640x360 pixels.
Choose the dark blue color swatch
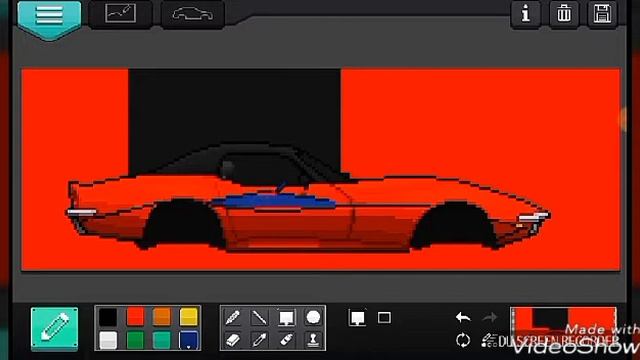click(189, 340)
